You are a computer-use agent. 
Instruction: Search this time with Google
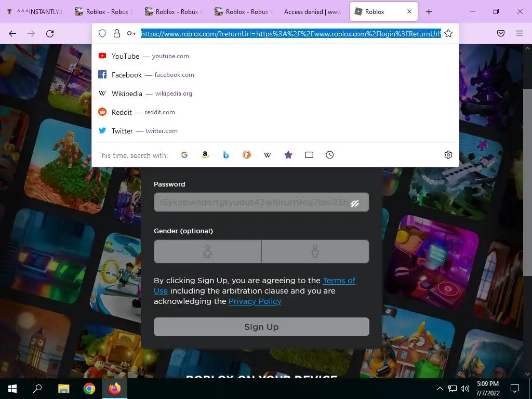pyautogui.click(x=184, y=155)
